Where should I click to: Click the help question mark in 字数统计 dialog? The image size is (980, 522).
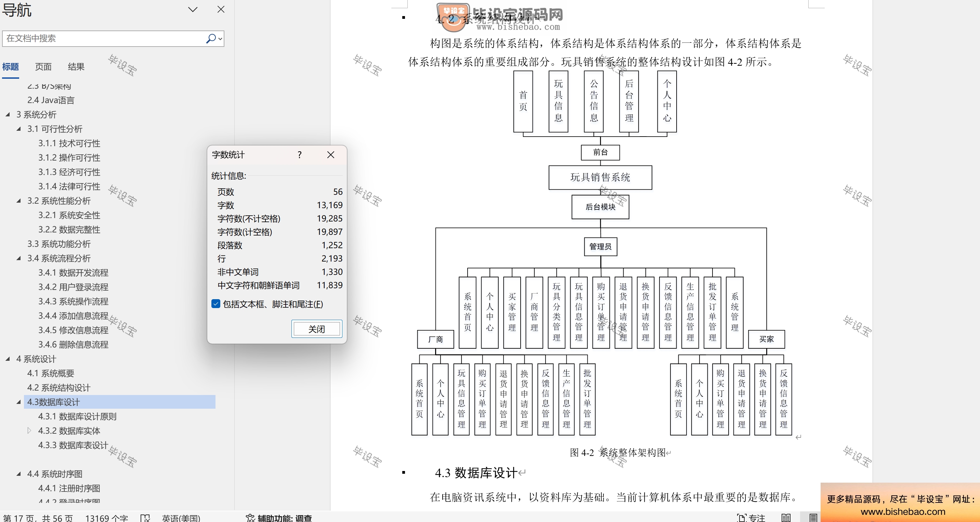pyautogui.click(x=300, y=155)
